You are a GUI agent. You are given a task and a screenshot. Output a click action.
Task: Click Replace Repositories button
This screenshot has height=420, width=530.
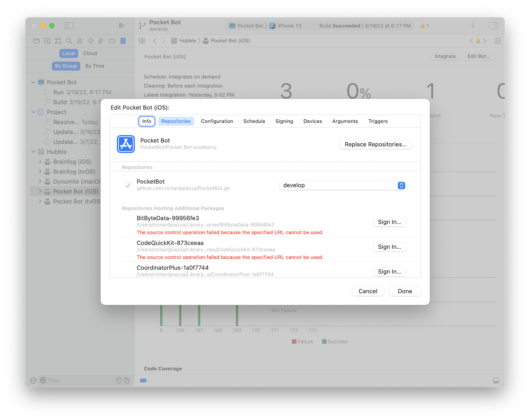click(x=376, y=144)
